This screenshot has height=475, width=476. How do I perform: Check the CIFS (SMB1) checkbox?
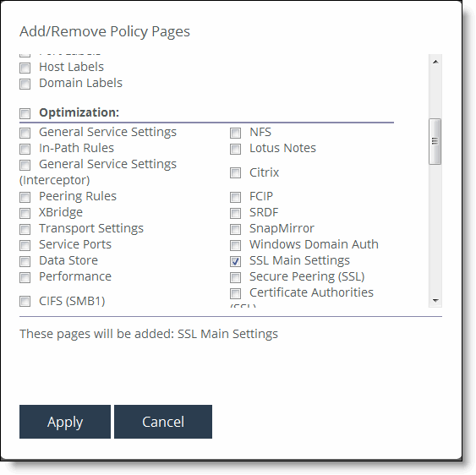(x=25, y=302)
